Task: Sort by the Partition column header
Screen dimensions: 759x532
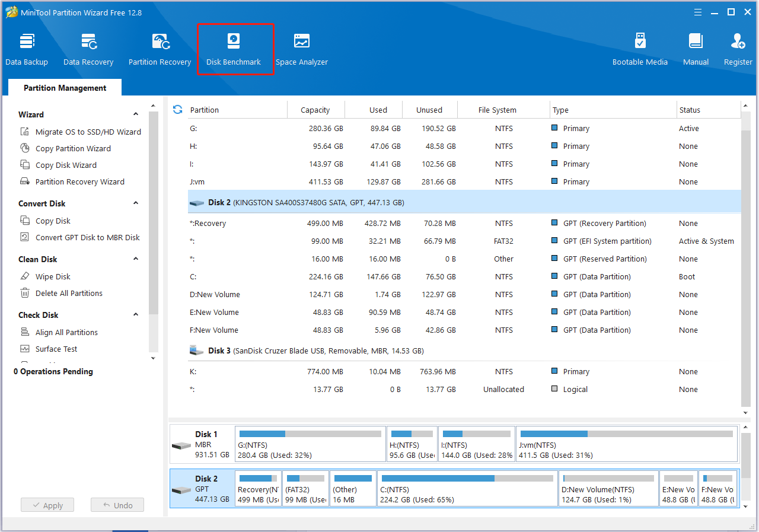Action: (x=237, y=110)
